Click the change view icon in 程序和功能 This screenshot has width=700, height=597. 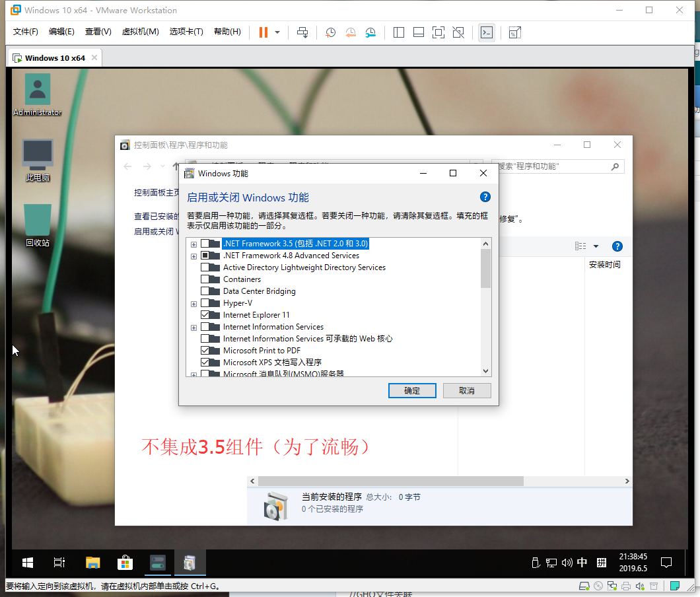coord(580,246)
